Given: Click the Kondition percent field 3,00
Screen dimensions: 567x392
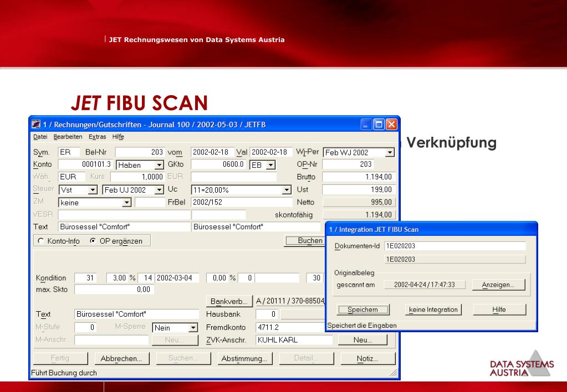Looking at the screenshot, I should tap(117, 278).
